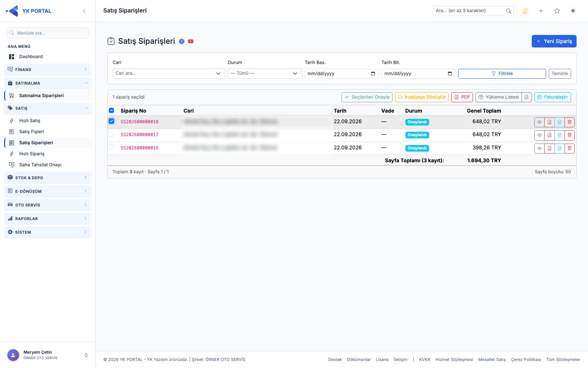Click İrsaliyeye Dönüştür button
588x368 pixels.
click(x=422, y=97)
